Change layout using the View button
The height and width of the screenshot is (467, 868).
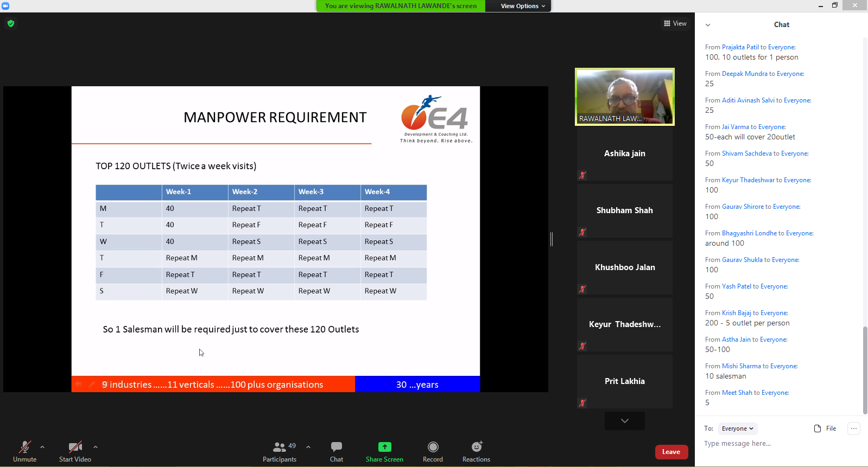(675, 23)
